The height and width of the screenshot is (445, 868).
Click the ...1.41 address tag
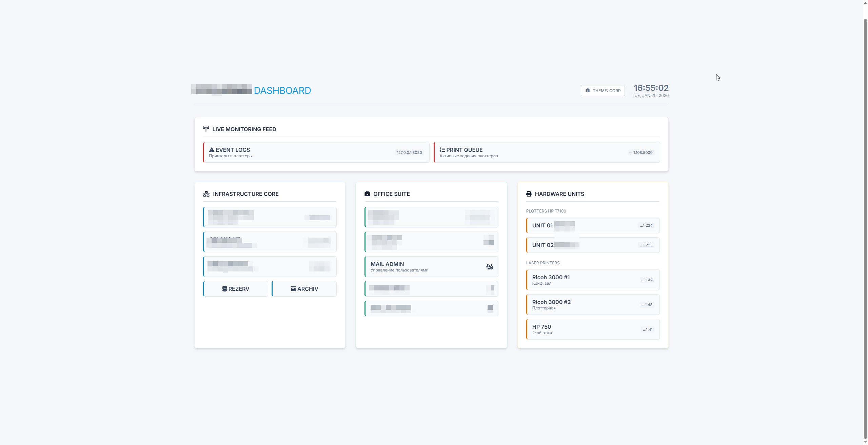(648, 329)
